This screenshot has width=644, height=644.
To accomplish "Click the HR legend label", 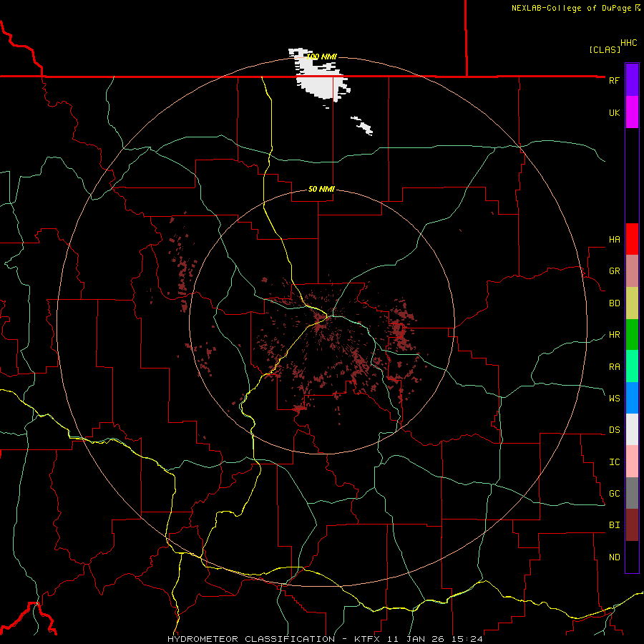I will (x=614, y=335).
